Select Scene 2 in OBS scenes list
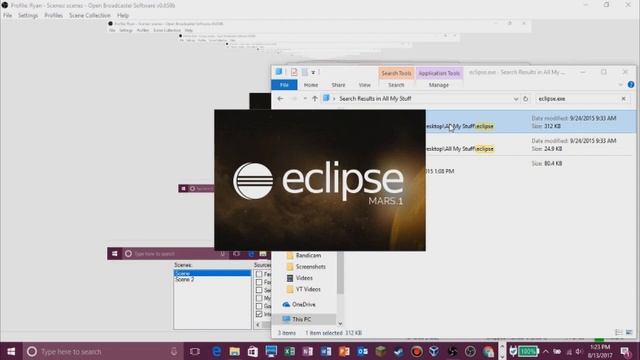 184,280
